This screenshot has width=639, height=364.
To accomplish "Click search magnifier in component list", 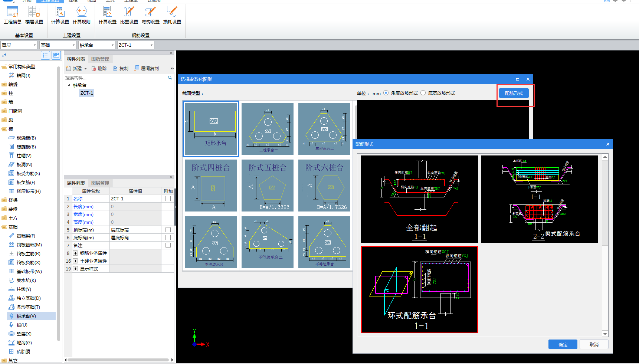I will 170,78.
